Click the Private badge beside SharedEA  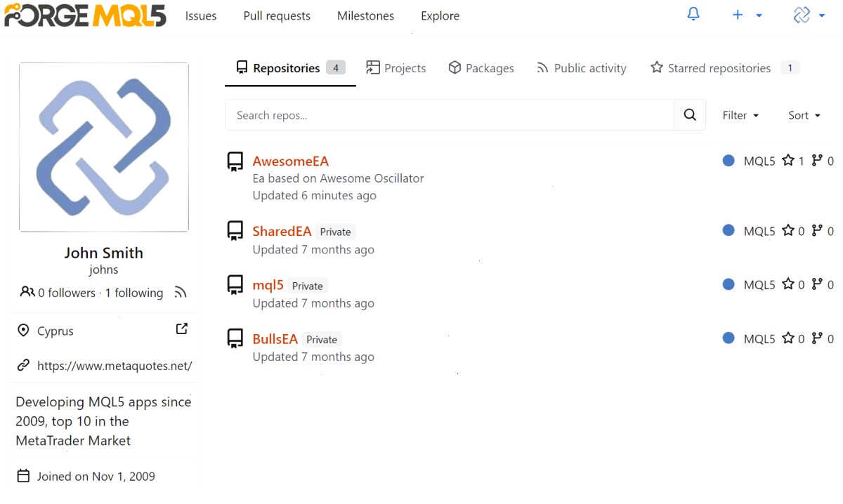coord(336,232)
